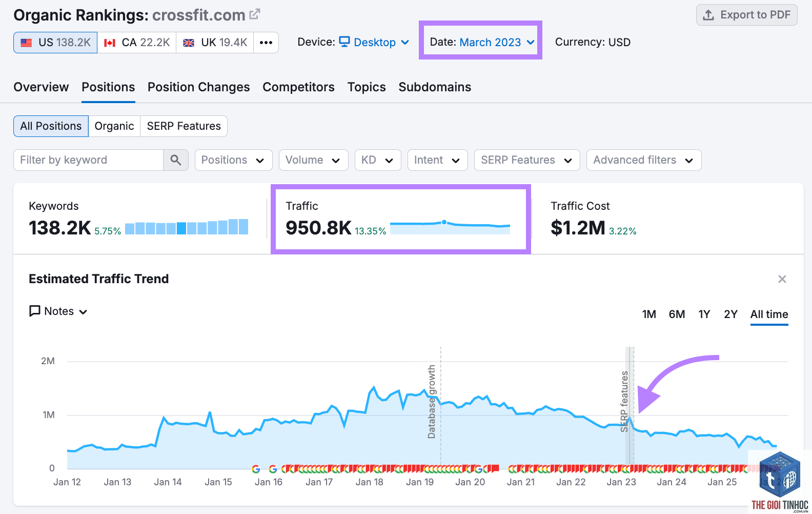Select the SERP Features segment button
Screen dimensions: 812x514
tap(184, 126)
